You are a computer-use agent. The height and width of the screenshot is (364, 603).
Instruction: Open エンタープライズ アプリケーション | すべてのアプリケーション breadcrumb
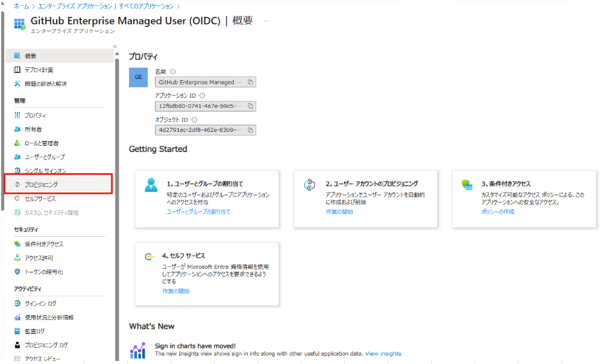pos(106,6)
